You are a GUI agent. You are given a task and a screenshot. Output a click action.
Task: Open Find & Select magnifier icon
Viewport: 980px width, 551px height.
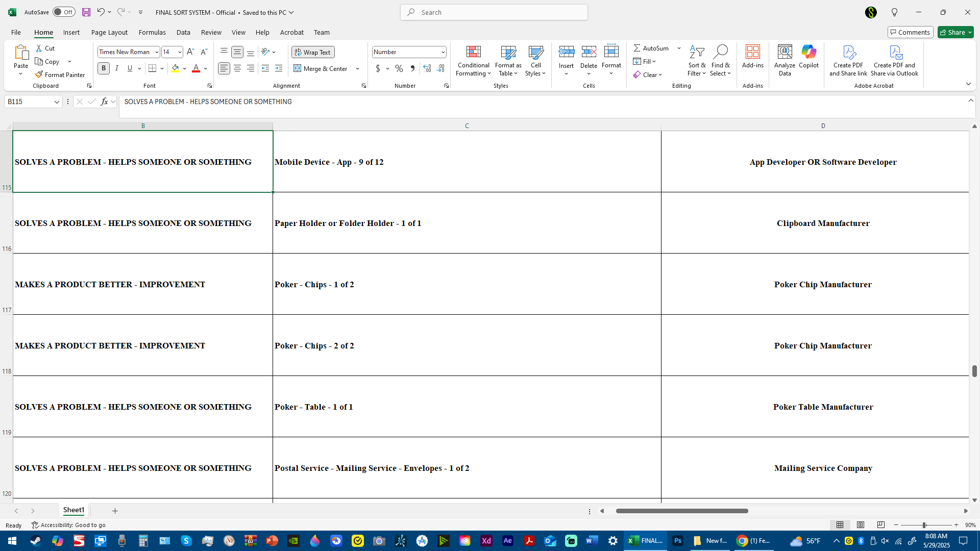click(x=720, y=52)
